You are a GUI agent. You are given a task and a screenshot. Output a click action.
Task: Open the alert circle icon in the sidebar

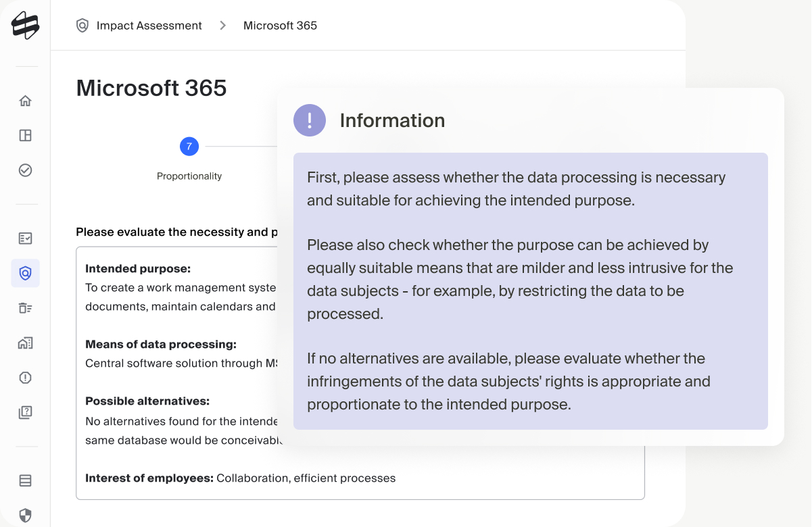(25, 378)
